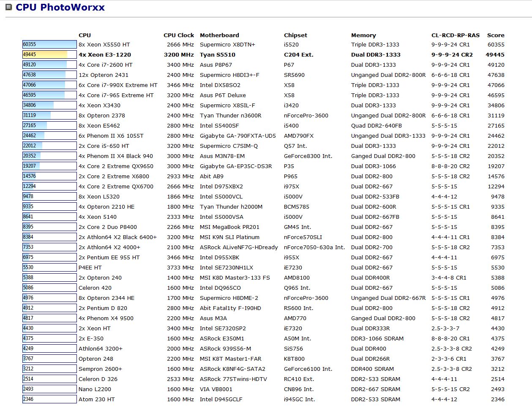Select the 2x Core i5-650 HT entry
Screen dimensions: 532x408
(104, 146)
